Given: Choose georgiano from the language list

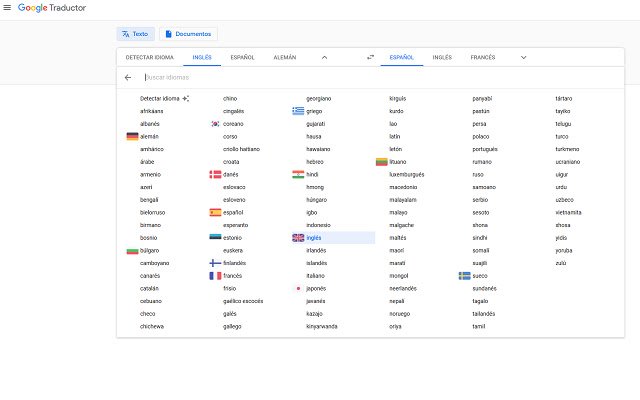Looking at the screenshot, I should tap(319, 98).
